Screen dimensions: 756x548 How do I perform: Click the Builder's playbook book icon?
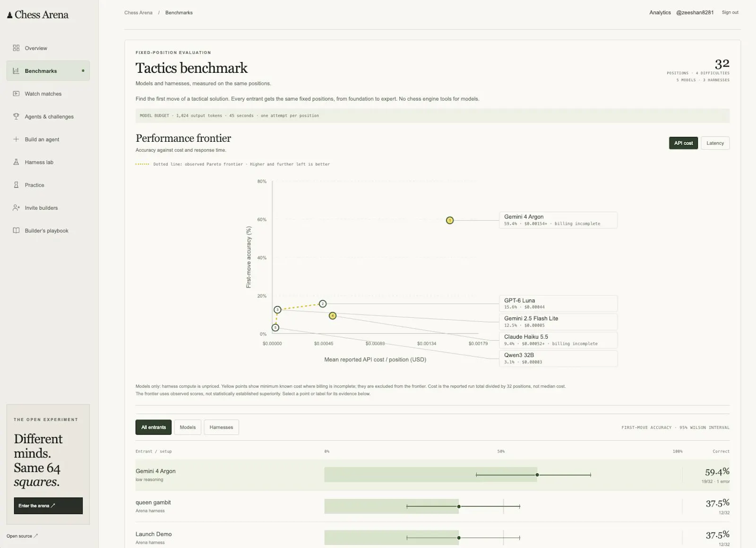(16, 231)
